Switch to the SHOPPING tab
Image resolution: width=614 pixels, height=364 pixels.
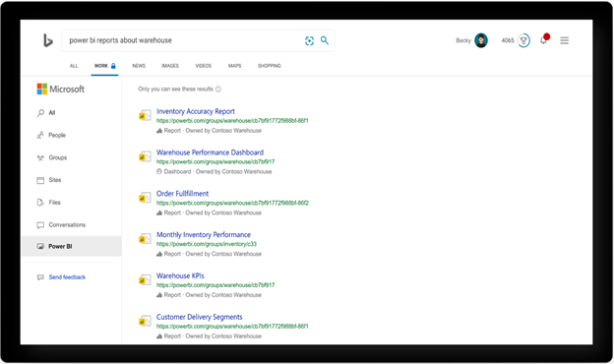pos(269,66)
